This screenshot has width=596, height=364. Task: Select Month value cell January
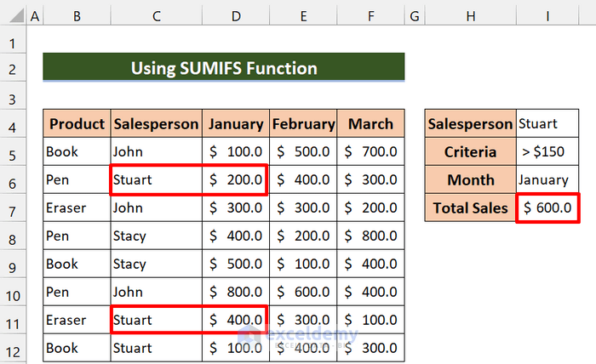(x=547, y=179)
